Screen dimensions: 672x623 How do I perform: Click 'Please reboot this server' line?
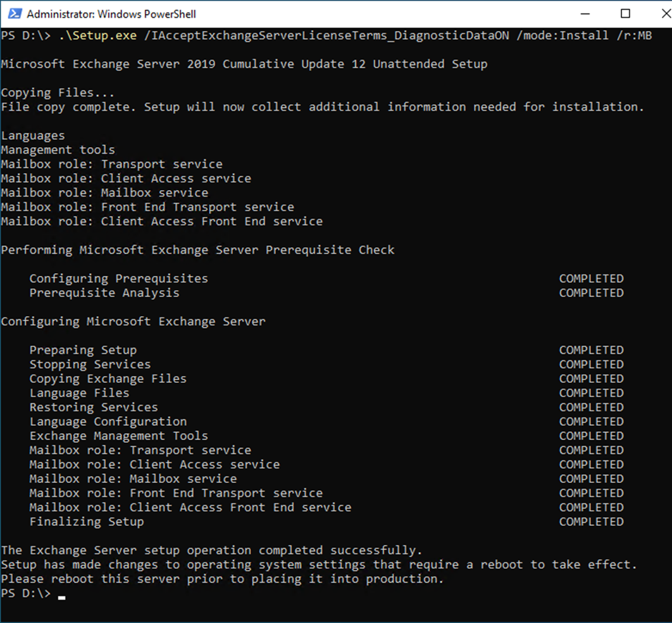click(223, 579)
